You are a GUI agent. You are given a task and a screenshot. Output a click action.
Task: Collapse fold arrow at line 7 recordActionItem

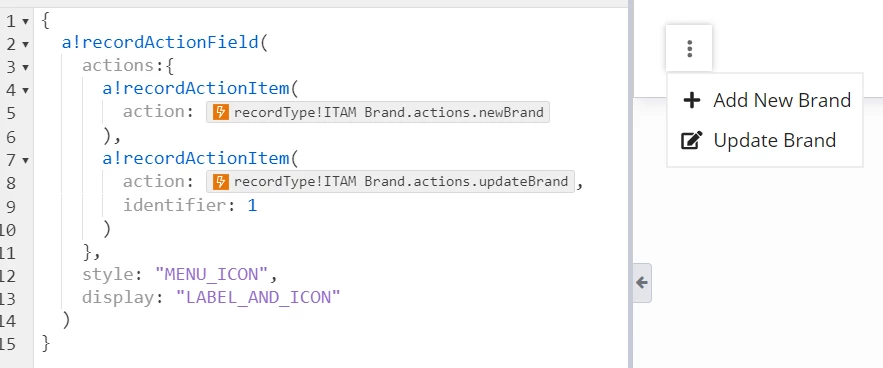[x=25, y=160]
